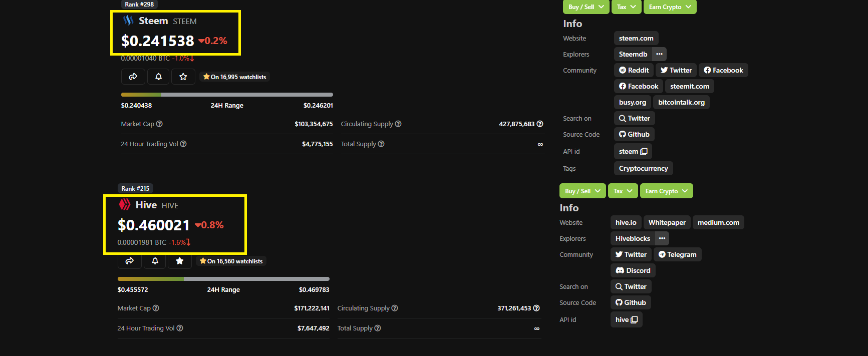Open the Steem Buy / Sell dropdown

pyautogui.click(x=586, y=7)
